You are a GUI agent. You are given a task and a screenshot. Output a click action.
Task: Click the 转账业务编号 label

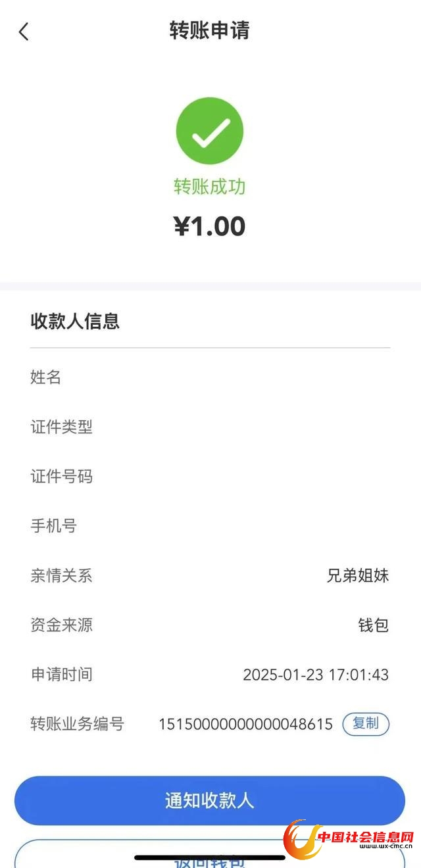77,725
